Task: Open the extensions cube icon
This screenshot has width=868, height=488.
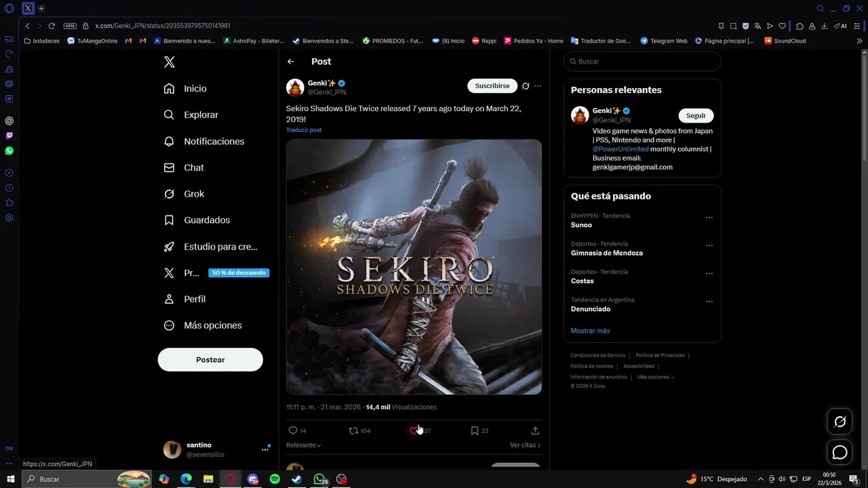Action: click(x=800, y=26)
